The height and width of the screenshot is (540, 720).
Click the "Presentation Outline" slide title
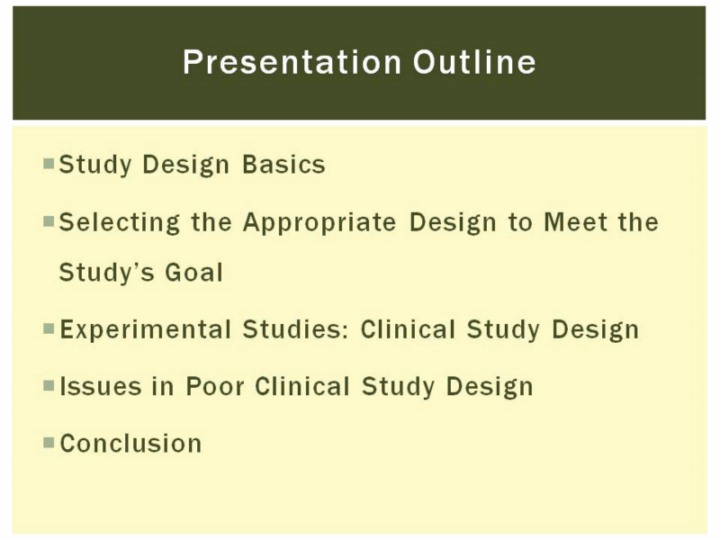pyautogui.click(x=359, y=63)
